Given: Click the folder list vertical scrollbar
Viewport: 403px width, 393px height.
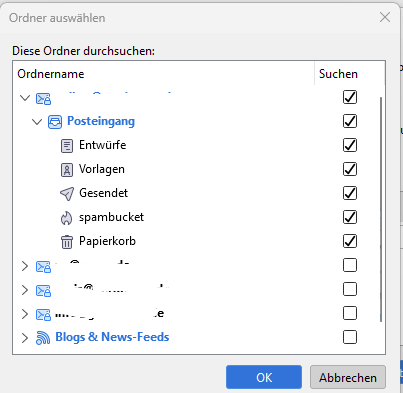Looking at the screenshot, I should (381, 209).
